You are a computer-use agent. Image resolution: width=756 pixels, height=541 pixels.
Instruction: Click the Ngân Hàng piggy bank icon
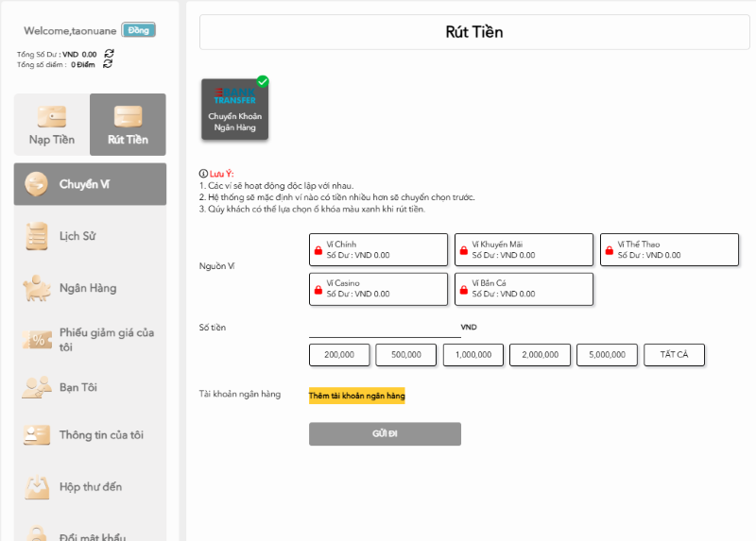pyautogui.click(x=37, y=287)
